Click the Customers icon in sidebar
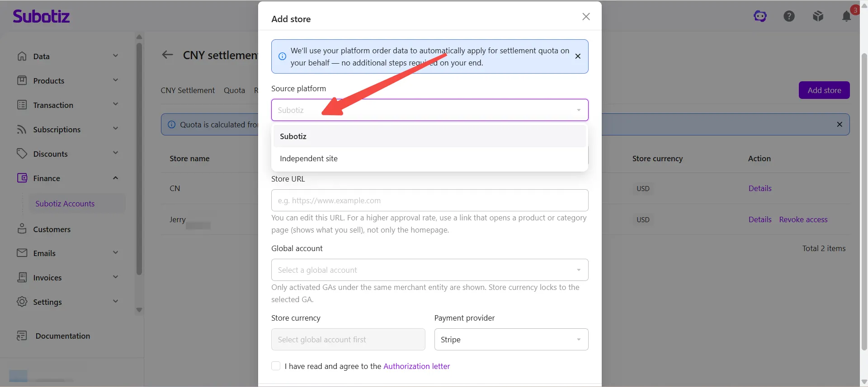The height and width of the screenshot is (387, 868). (x=22, y=228)
